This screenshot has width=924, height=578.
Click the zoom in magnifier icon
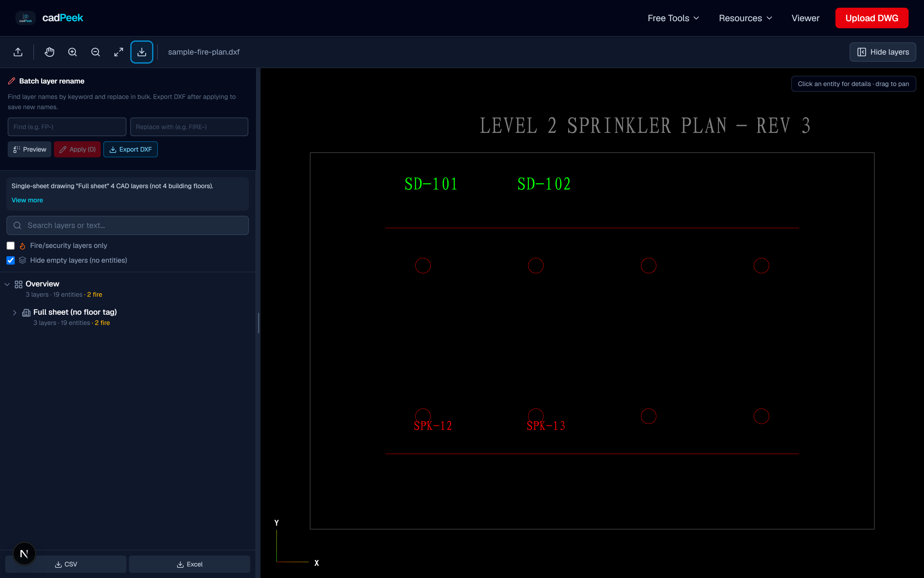click(73, 52)
